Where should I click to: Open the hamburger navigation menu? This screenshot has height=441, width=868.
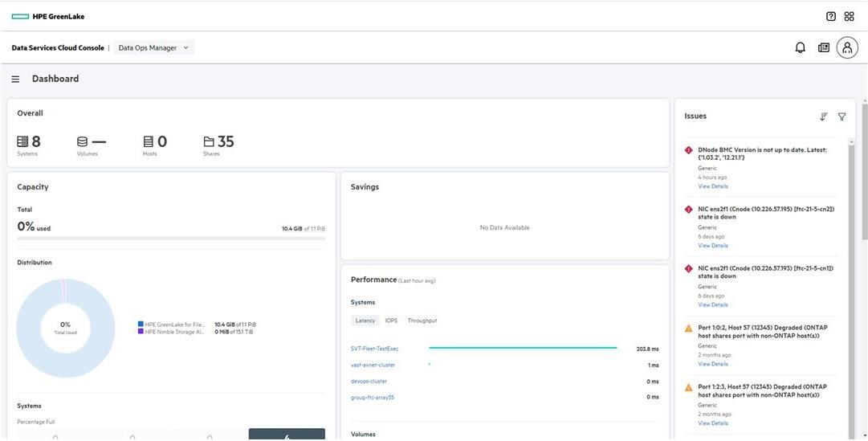click(x=15, y=80)
